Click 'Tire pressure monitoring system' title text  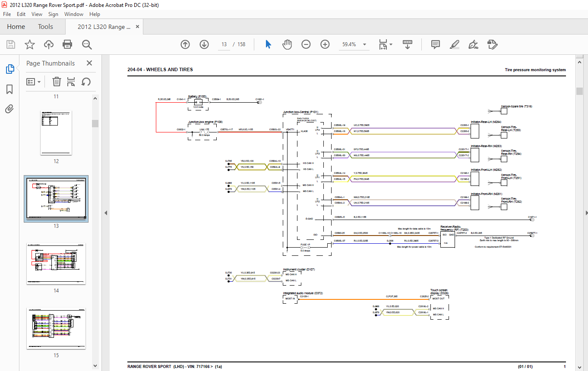(x=535, y=70)
